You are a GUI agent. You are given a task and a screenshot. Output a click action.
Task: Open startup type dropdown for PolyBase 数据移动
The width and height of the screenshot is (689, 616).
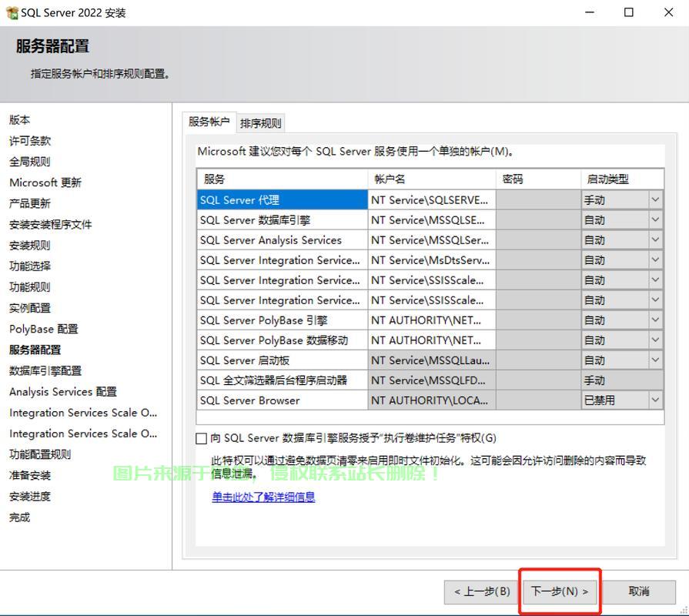tap(654, 340)
